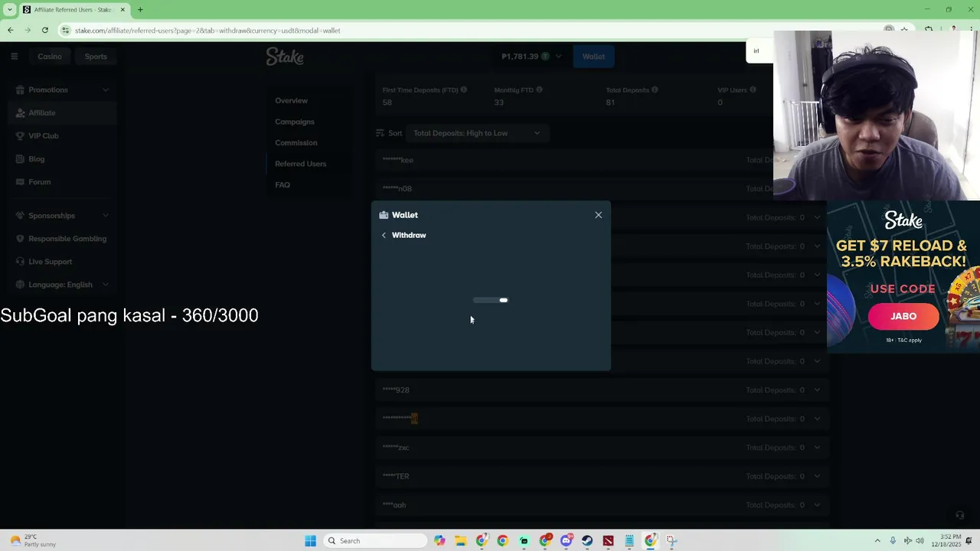Viewport: 980px width, 551px height.
Task: Open Copilot from the taskbar
Action: pyautogui.click(x=439, y=541)
